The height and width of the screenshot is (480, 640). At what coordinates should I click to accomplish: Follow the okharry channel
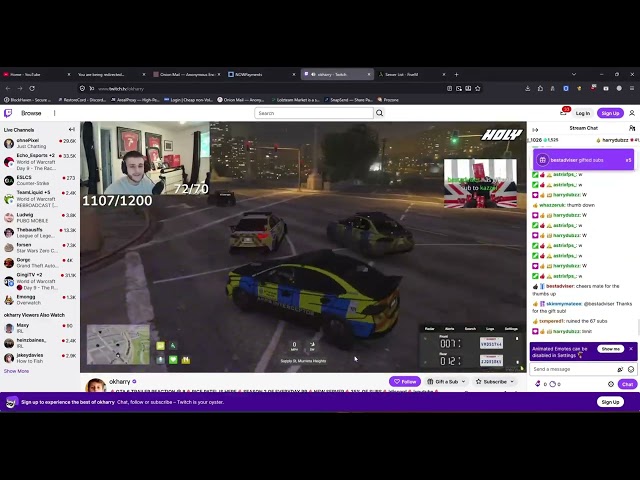tap(404, 382)
